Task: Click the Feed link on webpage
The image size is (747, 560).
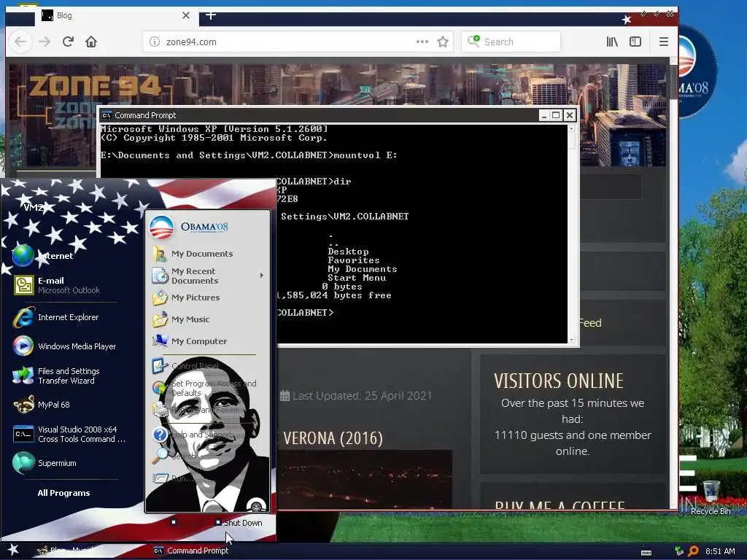Action: (590, 323)
